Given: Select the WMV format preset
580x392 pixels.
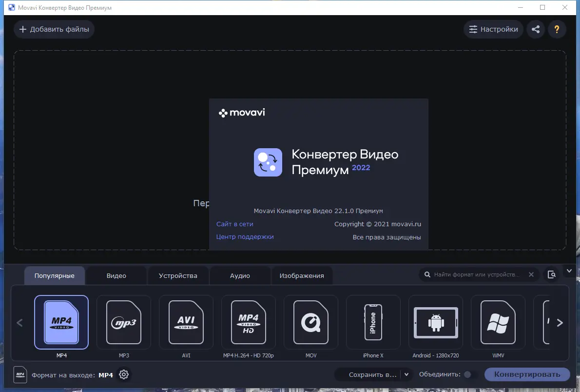Looking at the screenshot, I should 498,322.
